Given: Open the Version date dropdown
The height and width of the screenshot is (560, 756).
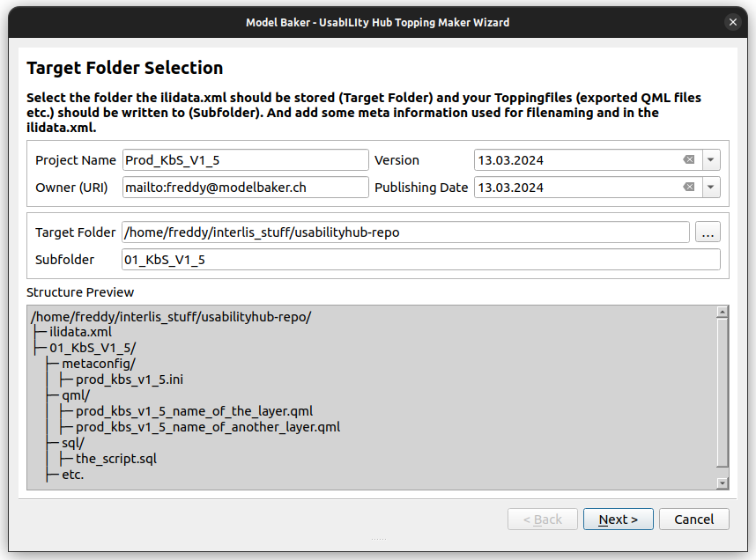Looking at the screenshot, I should click(712, 160).
